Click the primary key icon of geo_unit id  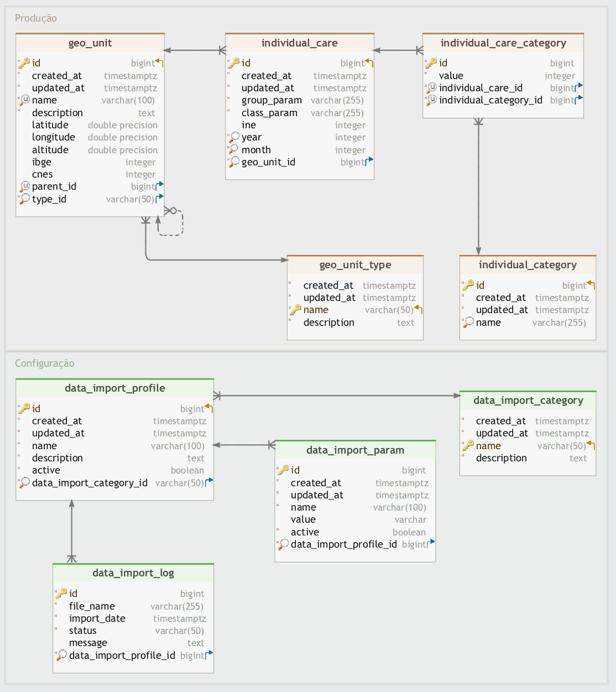tap(24, 63)
